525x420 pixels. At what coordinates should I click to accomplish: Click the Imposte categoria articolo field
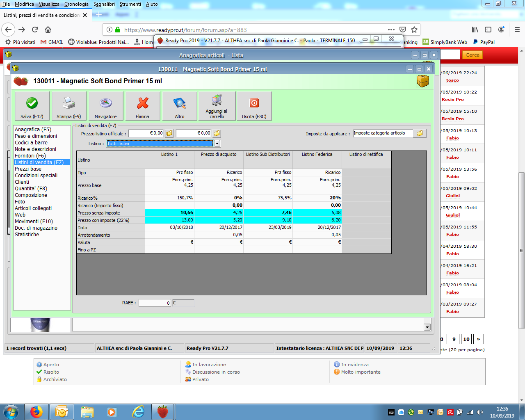tap(383, 133)
